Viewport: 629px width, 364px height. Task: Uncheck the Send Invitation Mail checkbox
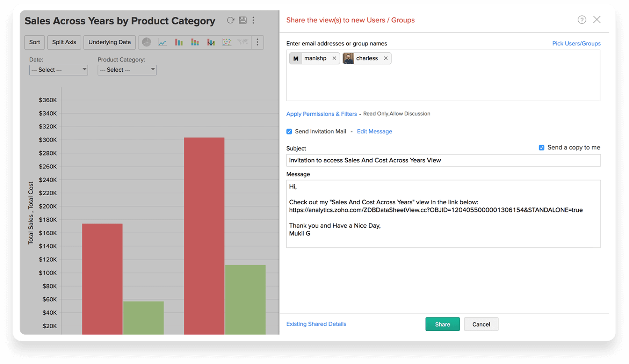289,132
